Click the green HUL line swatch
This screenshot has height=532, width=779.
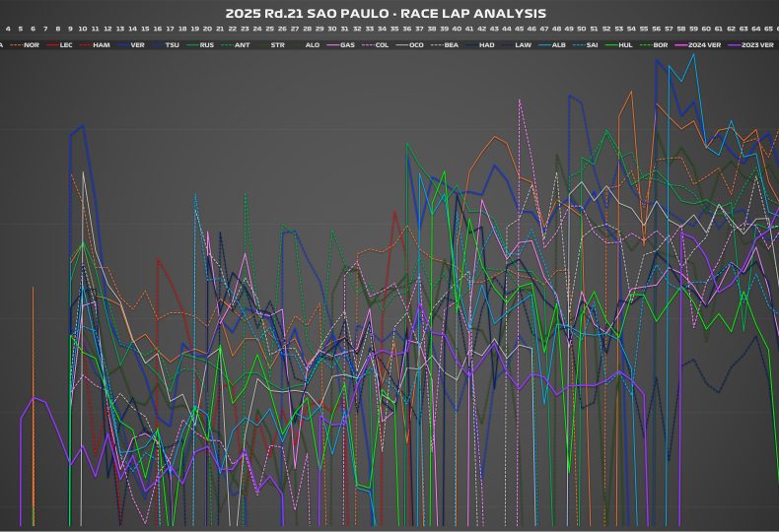(x=612, y=45)
